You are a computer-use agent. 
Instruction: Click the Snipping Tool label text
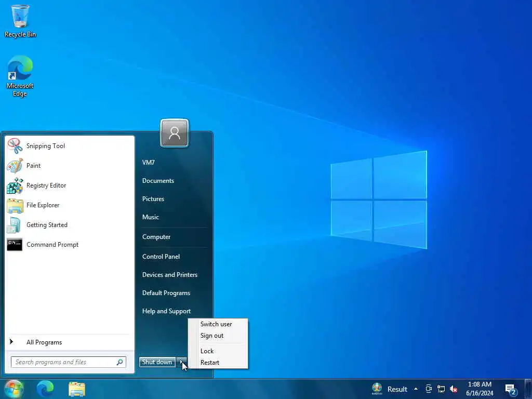tap(46, 146)
